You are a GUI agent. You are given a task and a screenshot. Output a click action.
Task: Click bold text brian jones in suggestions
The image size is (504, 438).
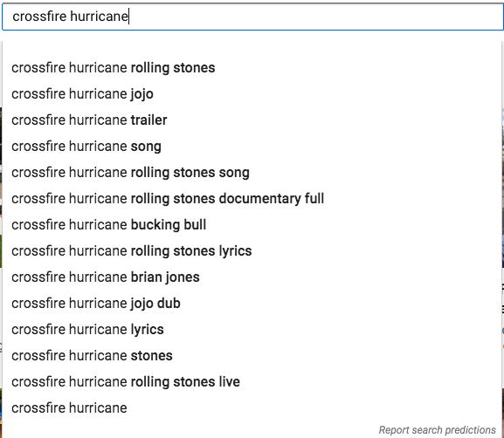point(165,277)
